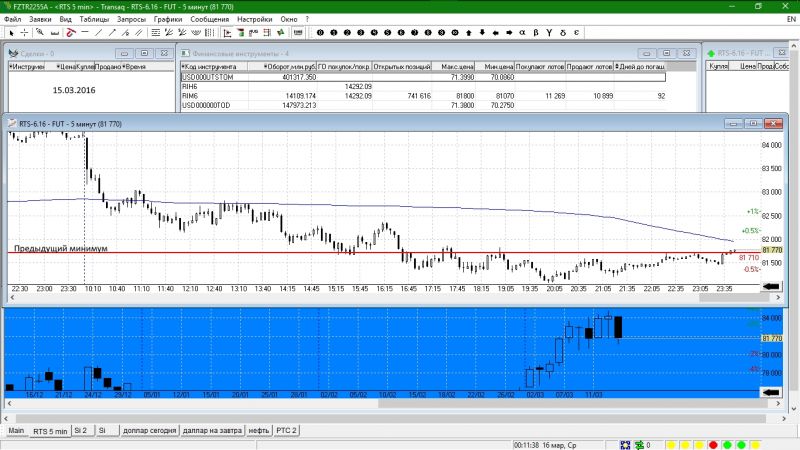The width and height of the screenshot is (800, 450).
Task: Switch to the нефть tab
Action: tap(259, 430)
